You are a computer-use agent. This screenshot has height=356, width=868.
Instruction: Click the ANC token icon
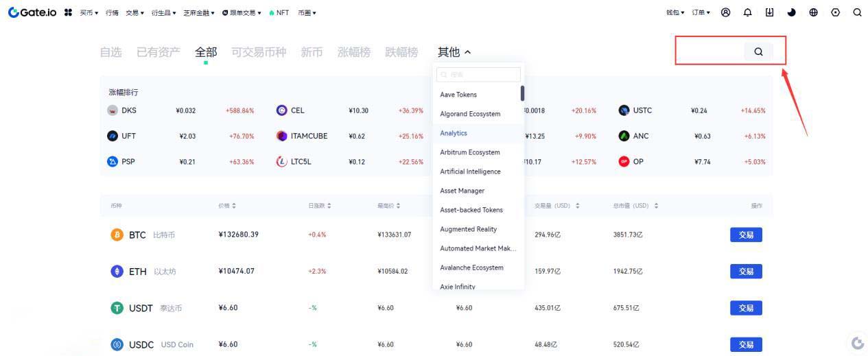point(624,136)
